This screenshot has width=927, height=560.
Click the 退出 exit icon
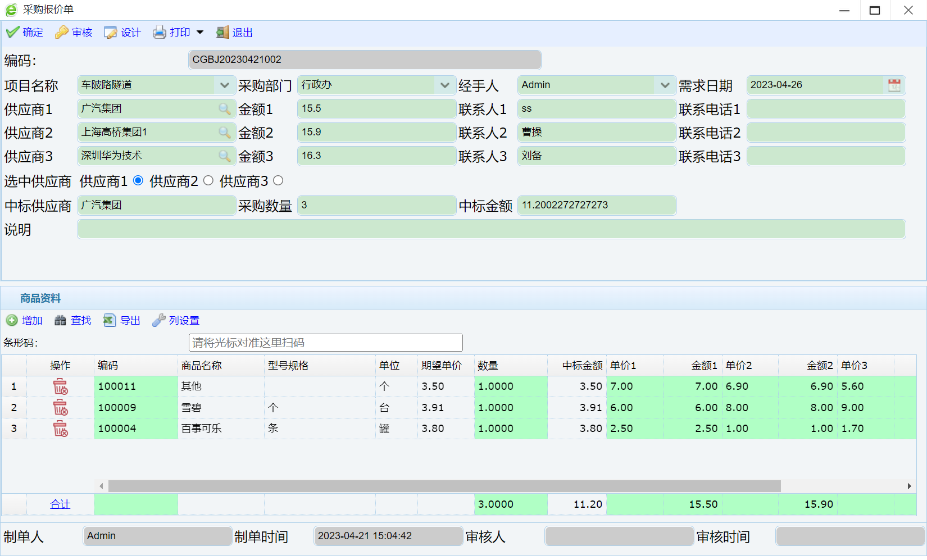tap(222, 33)
